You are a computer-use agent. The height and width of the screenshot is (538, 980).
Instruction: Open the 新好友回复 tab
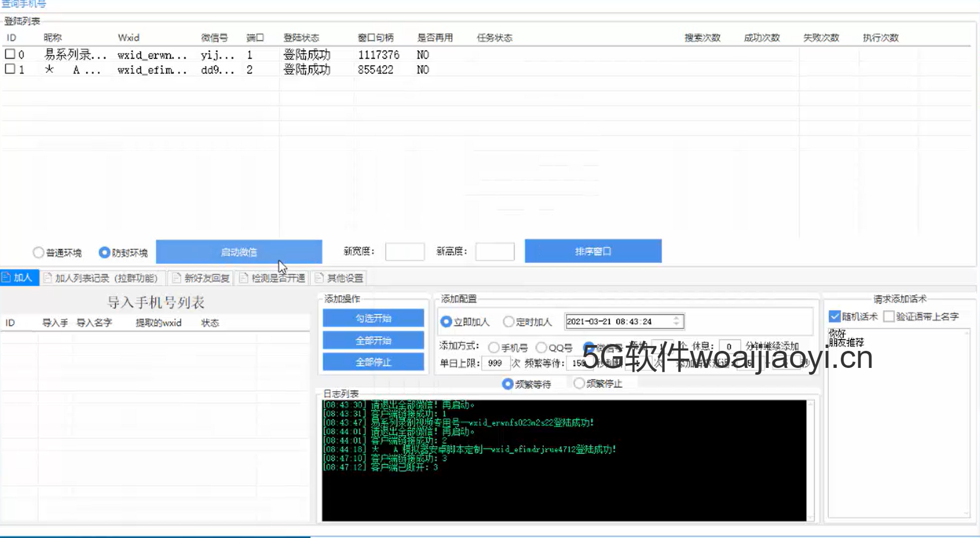point(201,278)
